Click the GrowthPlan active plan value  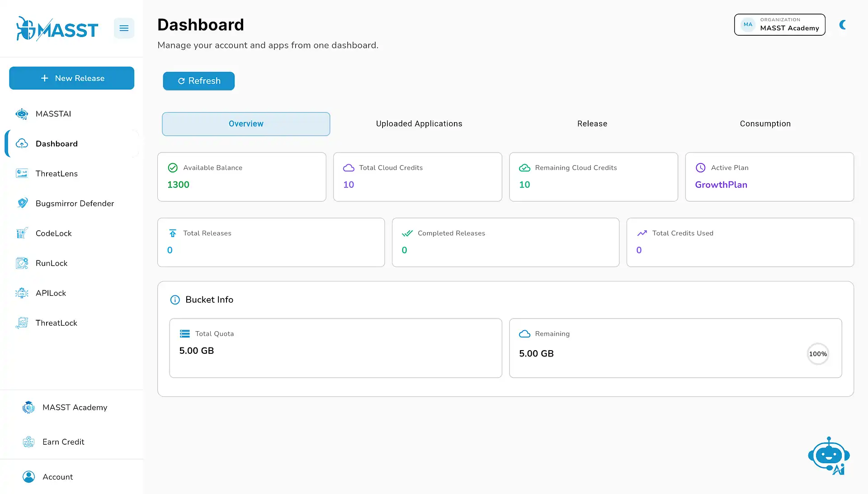(721, 185)
